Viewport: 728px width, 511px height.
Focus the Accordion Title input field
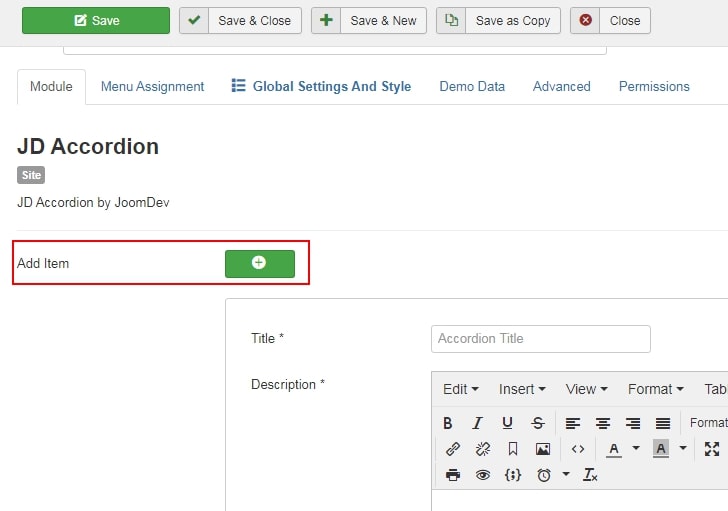pyautogui.click(x=540, y=339)
